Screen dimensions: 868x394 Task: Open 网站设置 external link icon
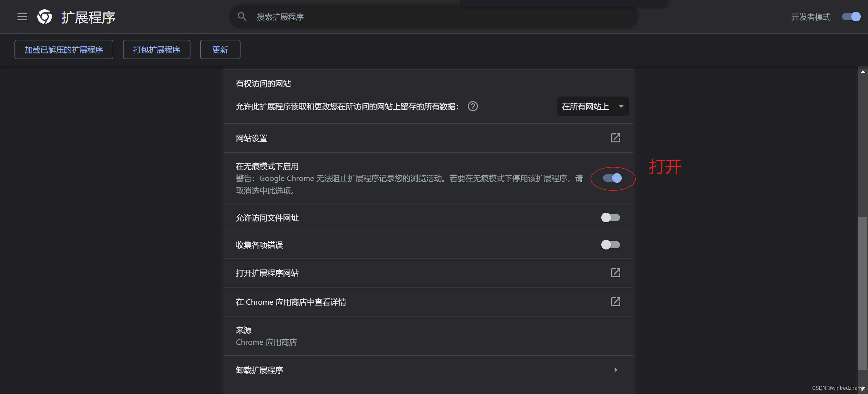[615, 138]
